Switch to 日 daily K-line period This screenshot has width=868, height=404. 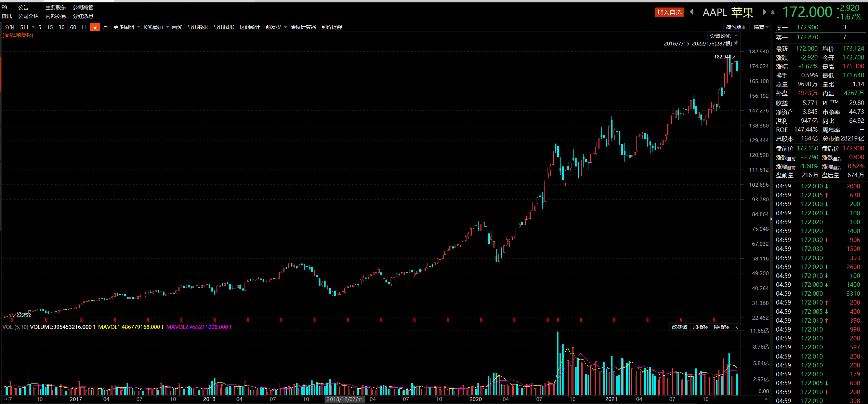click(x=84, y=27)
